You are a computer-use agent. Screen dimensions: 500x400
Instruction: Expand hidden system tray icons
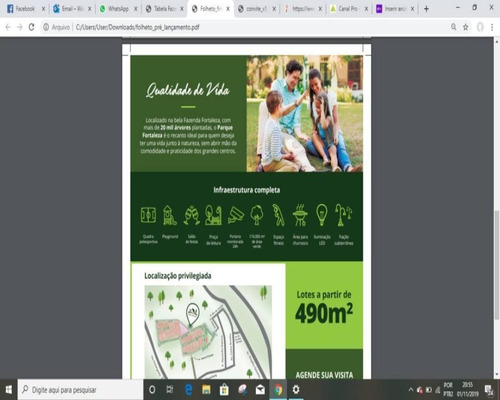[411, 389]
